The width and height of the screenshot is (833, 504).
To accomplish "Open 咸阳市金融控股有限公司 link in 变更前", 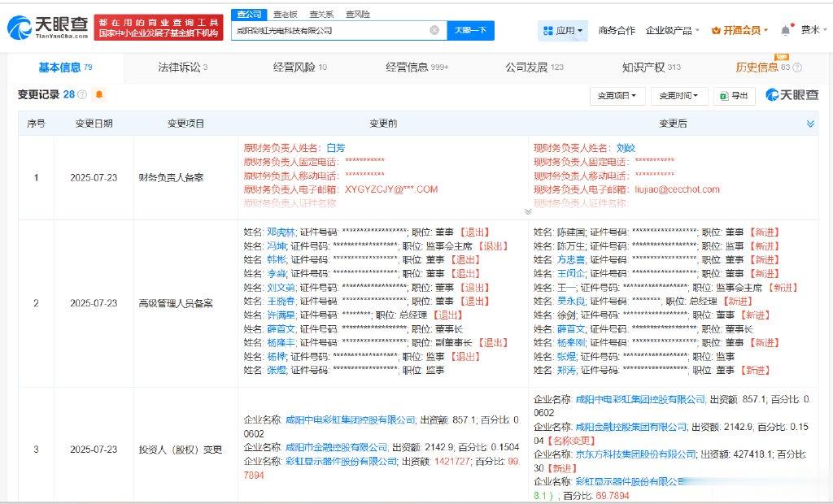I will tap(336, 447).
